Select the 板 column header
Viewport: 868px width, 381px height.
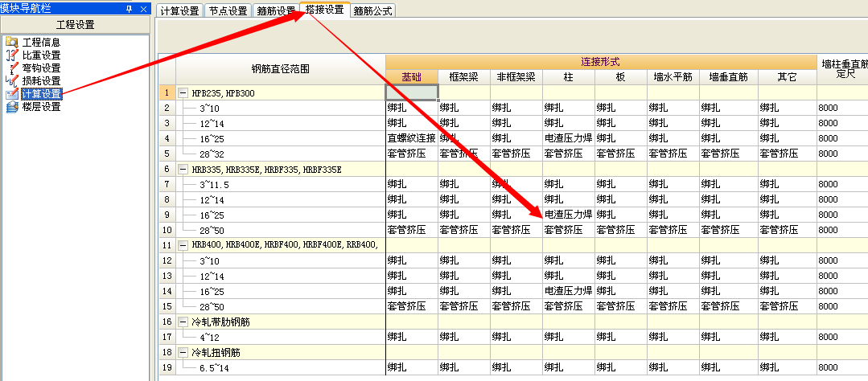[620, 77]
